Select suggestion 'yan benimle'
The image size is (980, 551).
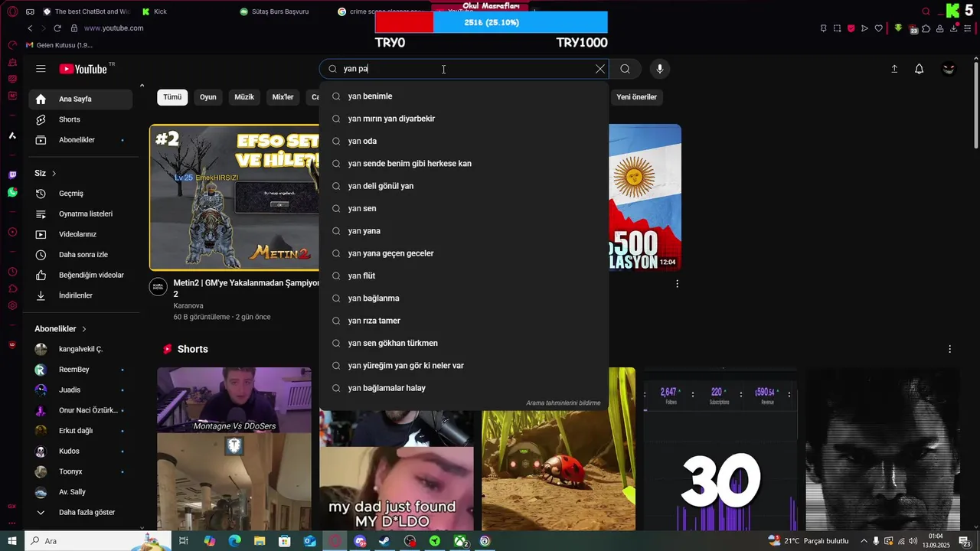(x=464, y=96)
